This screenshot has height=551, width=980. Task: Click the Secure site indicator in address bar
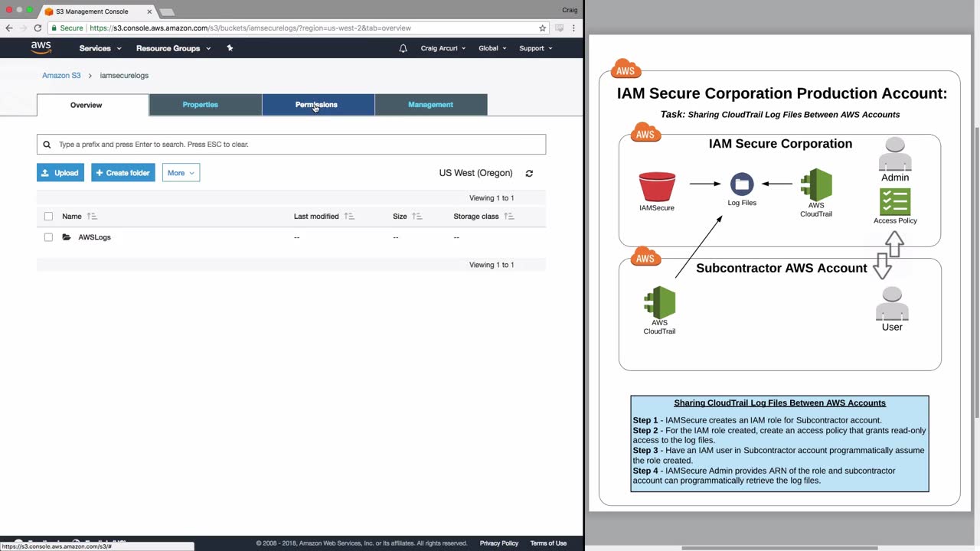(67, 28)
